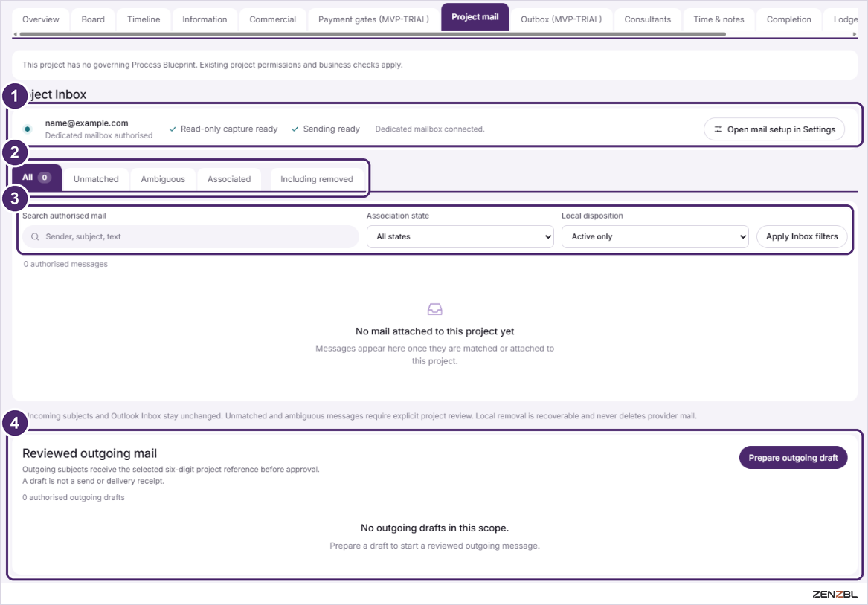Show Associated messages tab
This screenshot has height=605, width=868.
click(x=228, y=179)
